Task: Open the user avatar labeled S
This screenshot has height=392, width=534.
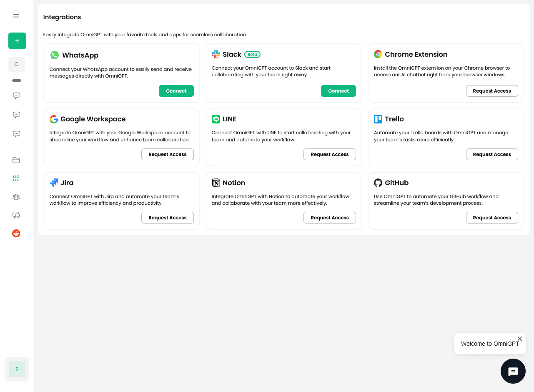Action: coord(17,369)
